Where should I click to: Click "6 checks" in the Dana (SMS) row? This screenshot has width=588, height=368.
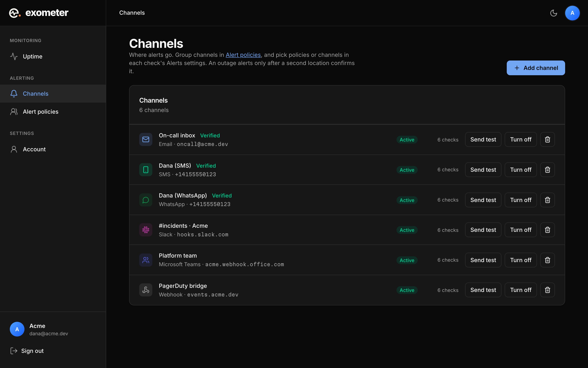click(x=448, y=170)
